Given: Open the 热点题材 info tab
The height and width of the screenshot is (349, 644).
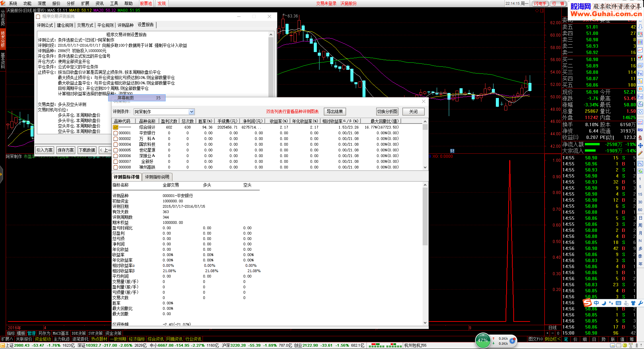Looking at the screenshot, I should click(99, 339).
